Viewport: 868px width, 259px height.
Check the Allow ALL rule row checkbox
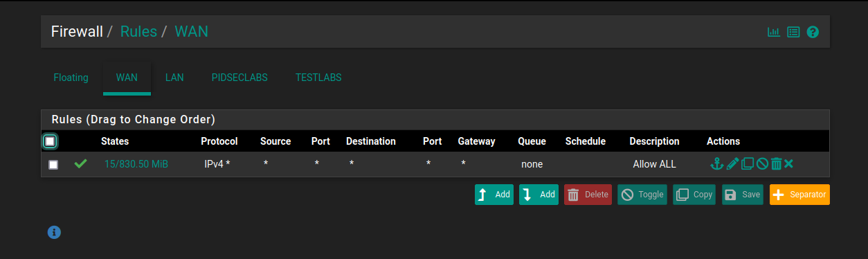coord(53,165)
